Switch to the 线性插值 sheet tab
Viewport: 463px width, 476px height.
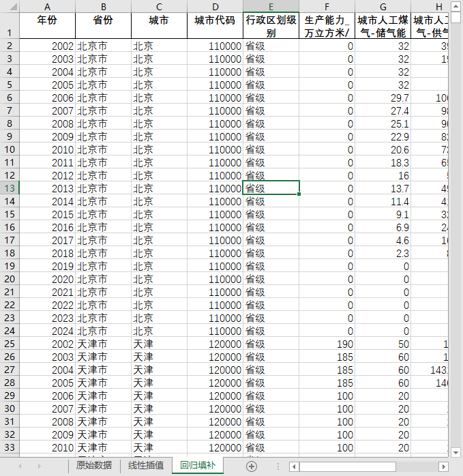point(146,465)
